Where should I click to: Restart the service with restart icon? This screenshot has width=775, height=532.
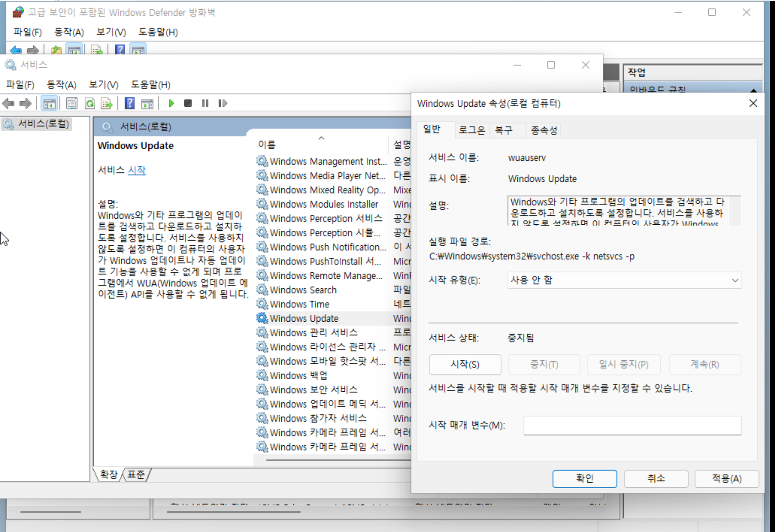coord(223,104)
